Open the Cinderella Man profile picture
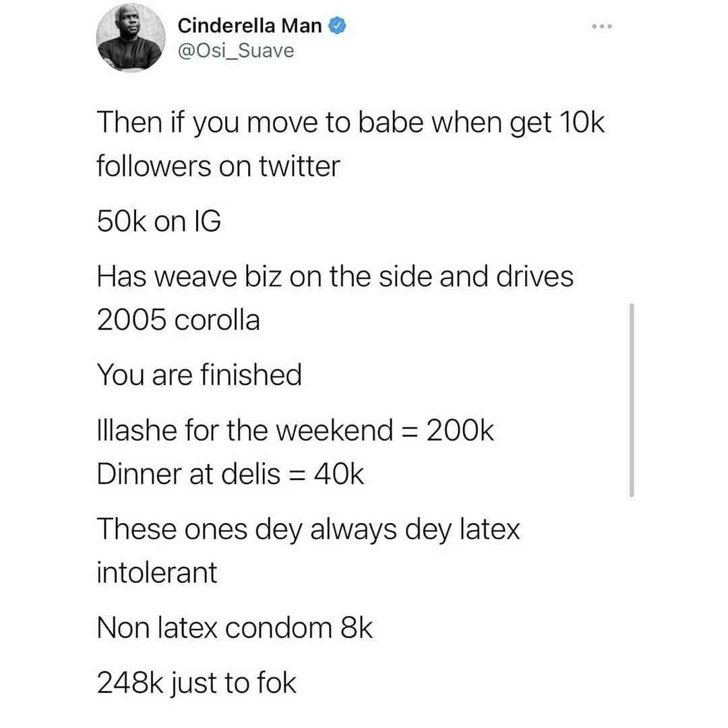Screen dimensions: 728x728 [131, 38]
